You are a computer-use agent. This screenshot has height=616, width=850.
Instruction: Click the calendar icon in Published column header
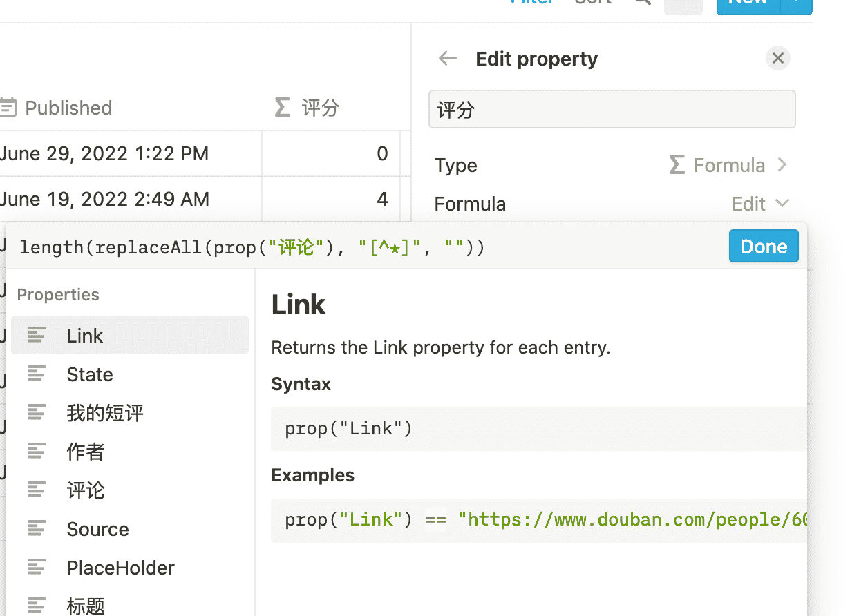(x=8, y=108)
